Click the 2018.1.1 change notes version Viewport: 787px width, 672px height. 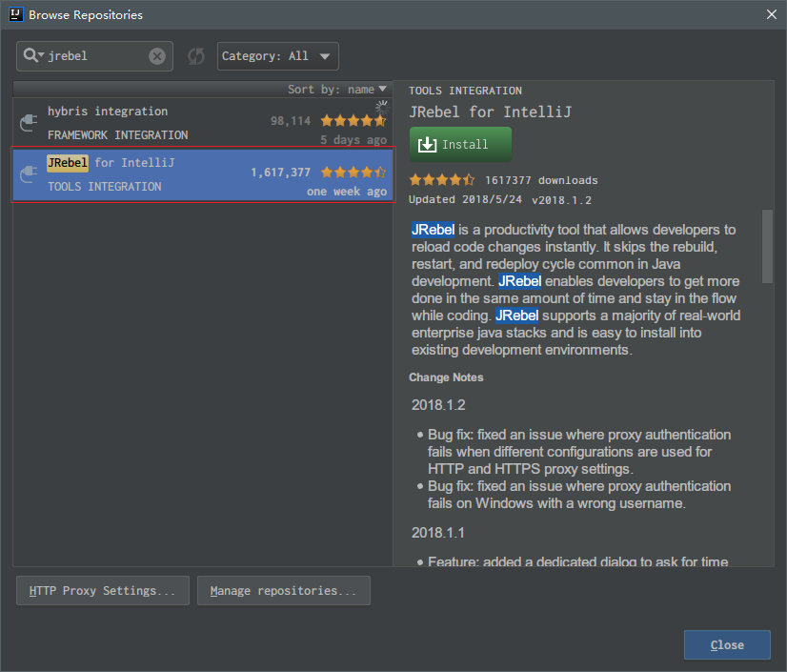438,533
